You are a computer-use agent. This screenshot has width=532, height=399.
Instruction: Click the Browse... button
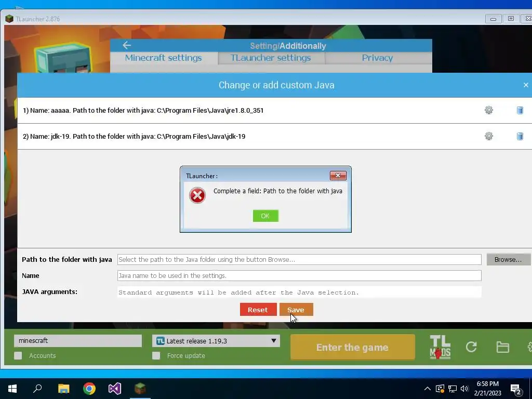pyautogui.click(x=508, y=260)
